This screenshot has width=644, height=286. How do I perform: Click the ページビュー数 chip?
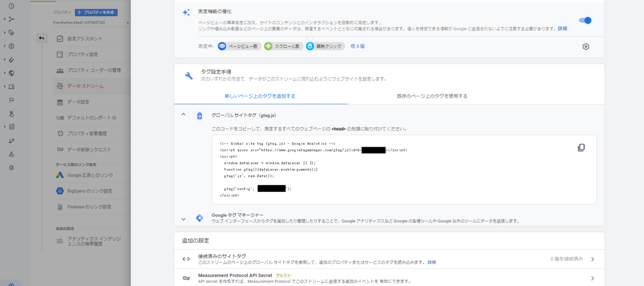coord(239,46)
